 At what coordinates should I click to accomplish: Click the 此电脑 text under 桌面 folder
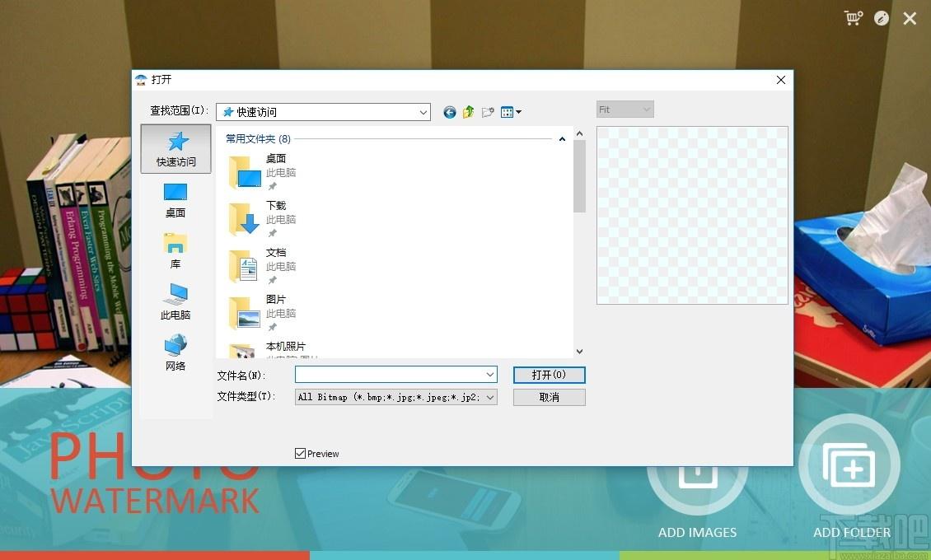[x=281, y=173]
